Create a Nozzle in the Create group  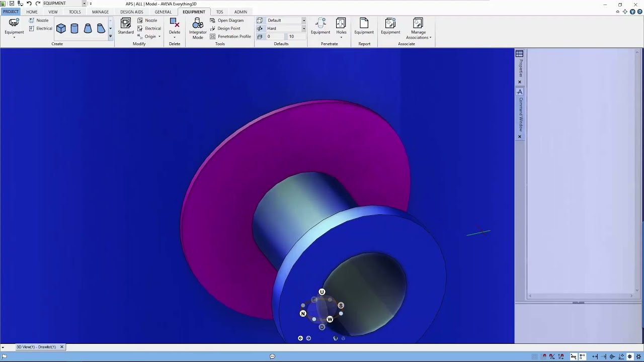(x=39, y=21)
